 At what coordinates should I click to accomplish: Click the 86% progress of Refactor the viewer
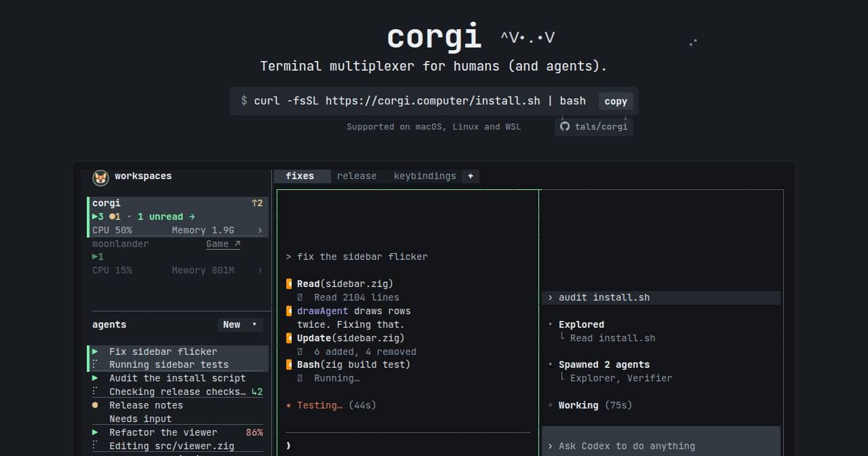tap(254, 432)
